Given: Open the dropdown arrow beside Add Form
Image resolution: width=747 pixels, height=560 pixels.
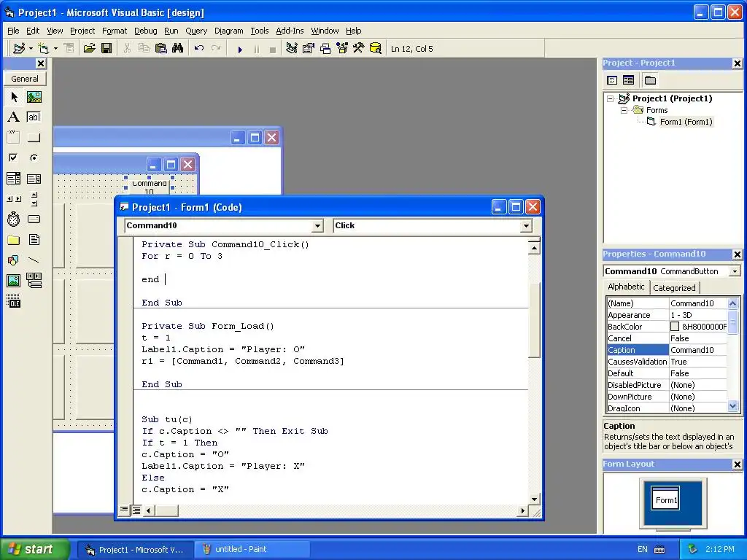Looking at the screenshot, I should click(x=55, y=48).
